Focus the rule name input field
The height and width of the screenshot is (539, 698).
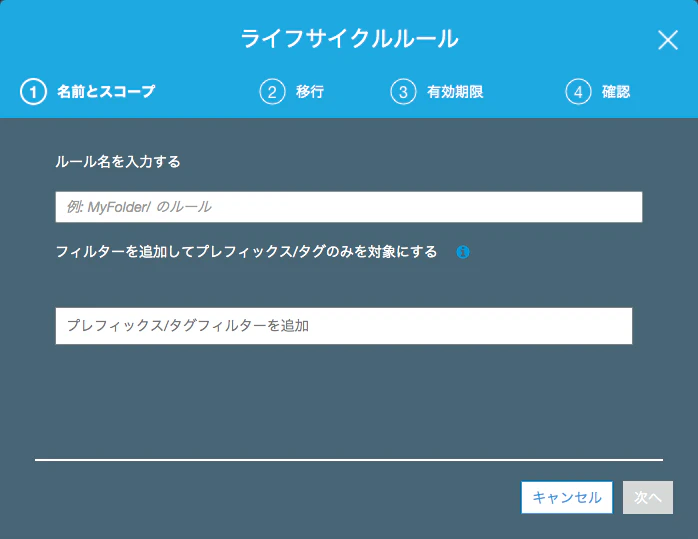[349, 207]
